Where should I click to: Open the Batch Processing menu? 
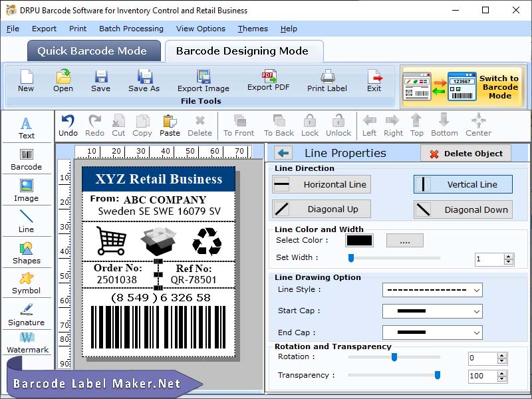pyautogui.click(x=131, y=29)
